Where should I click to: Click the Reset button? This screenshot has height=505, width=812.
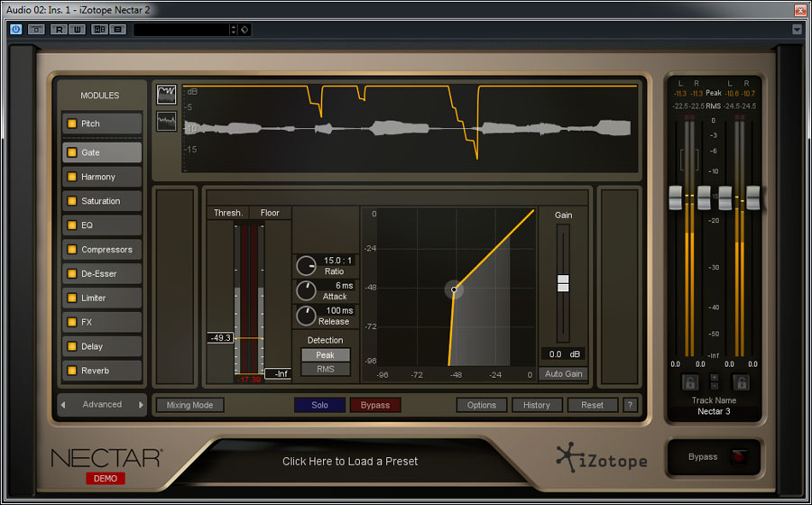(x=592, y=405)
